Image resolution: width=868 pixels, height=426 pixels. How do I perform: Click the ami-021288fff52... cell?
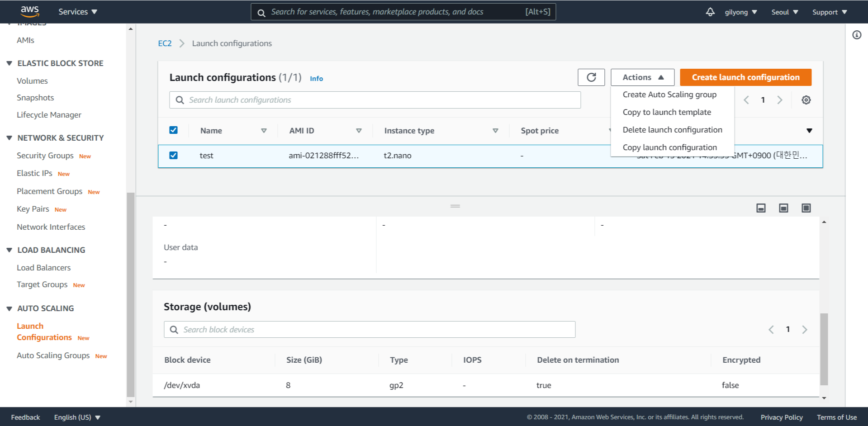[324, 156]
